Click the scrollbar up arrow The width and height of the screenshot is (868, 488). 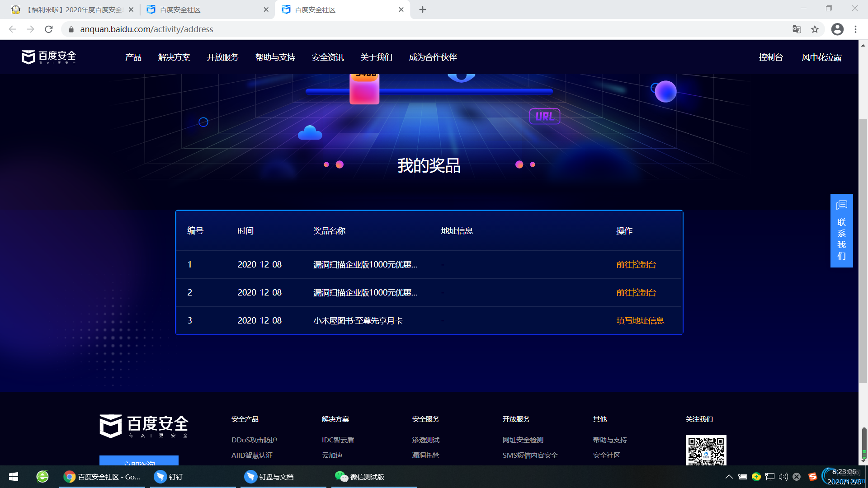863,46
